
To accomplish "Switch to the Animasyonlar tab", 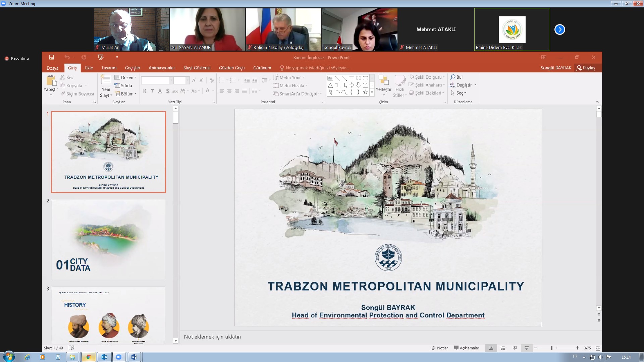I will coord(162,68).
